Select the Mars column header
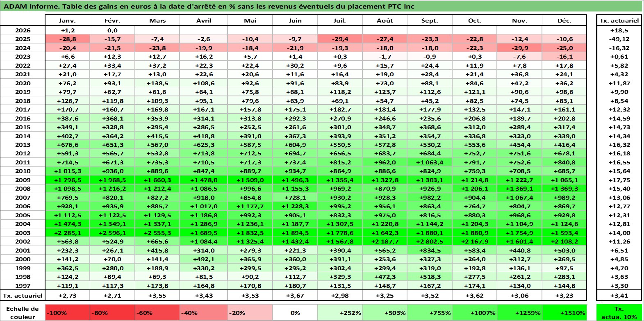Screen dimensions: 644x321 [x=157, y=20]
